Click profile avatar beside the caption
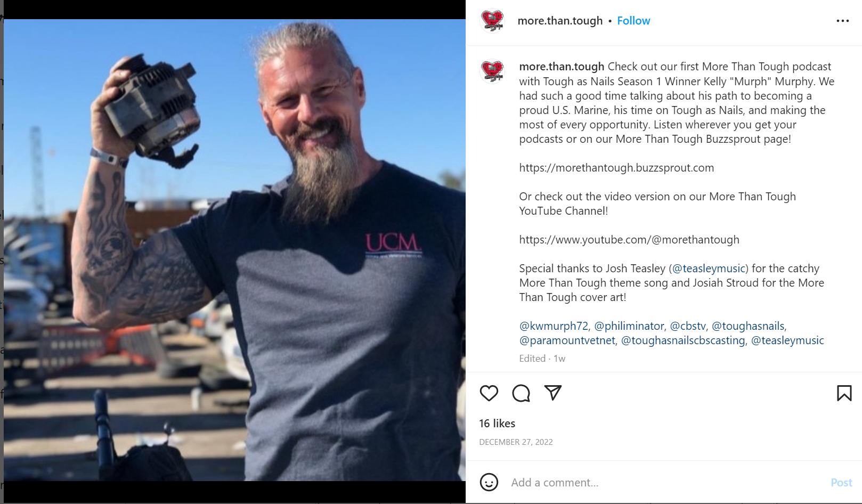Image resolution: width=862 pixels, height=504 pixels. [492, 71]
